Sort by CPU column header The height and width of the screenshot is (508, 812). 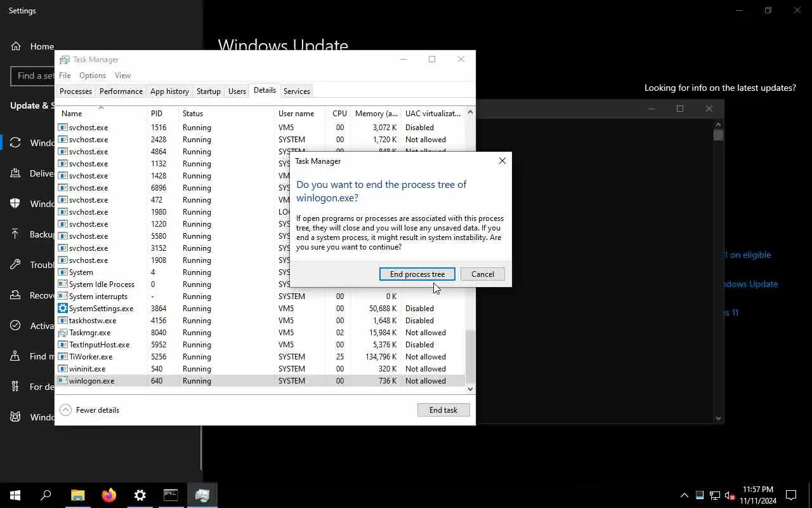pyautogui.click(x=339, y=114)
